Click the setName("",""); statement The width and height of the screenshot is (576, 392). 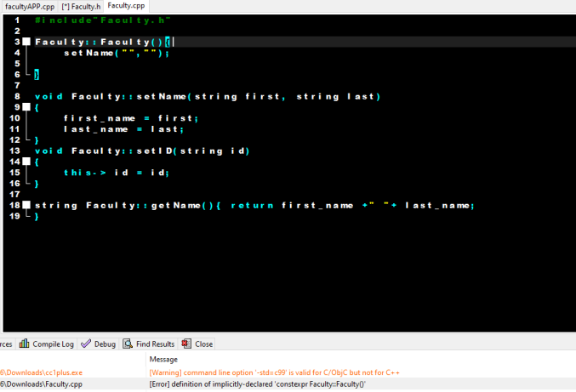coord(117,54)
